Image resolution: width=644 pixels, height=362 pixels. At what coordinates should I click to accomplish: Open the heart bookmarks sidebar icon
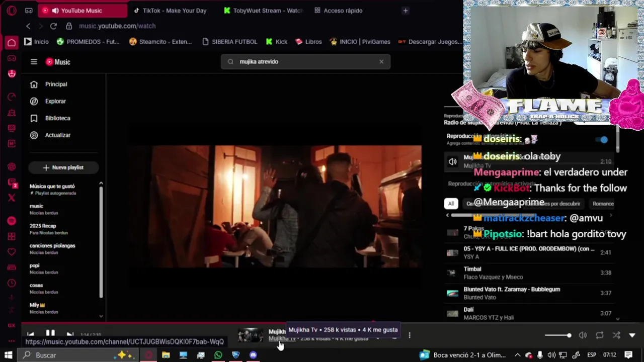tap(12, 251)
